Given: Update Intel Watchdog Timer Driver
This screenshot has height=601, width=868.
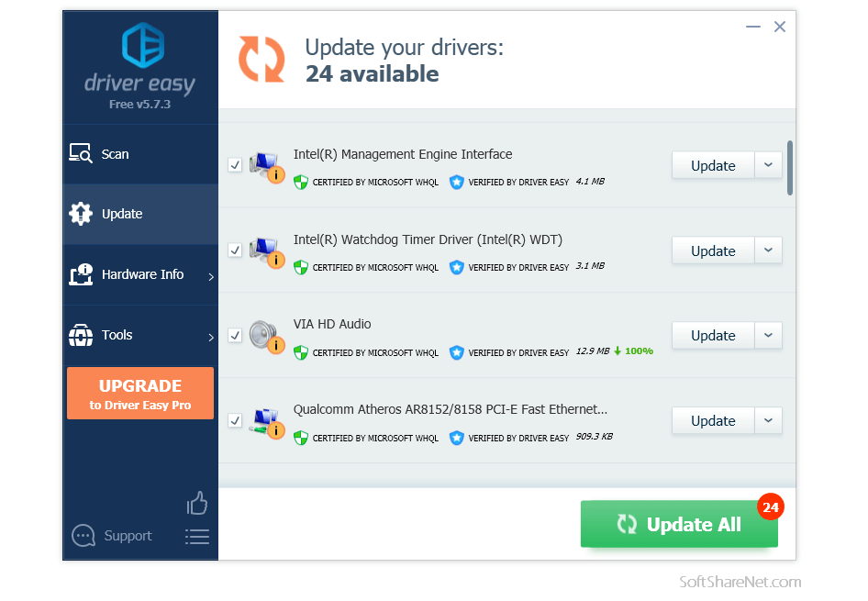Looking at the screenshot, I should point(713,250).
